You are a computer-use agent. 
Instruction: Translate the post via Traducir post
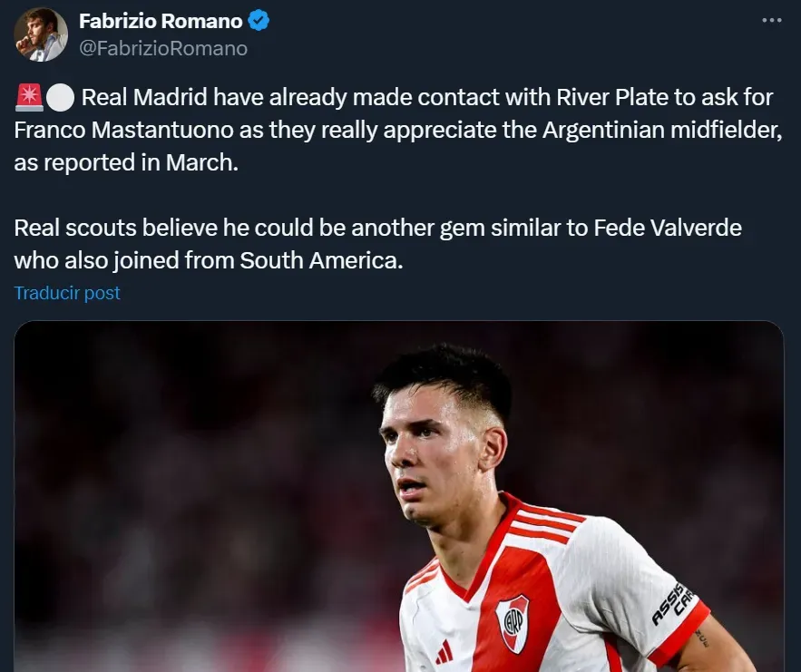[67, 293]
